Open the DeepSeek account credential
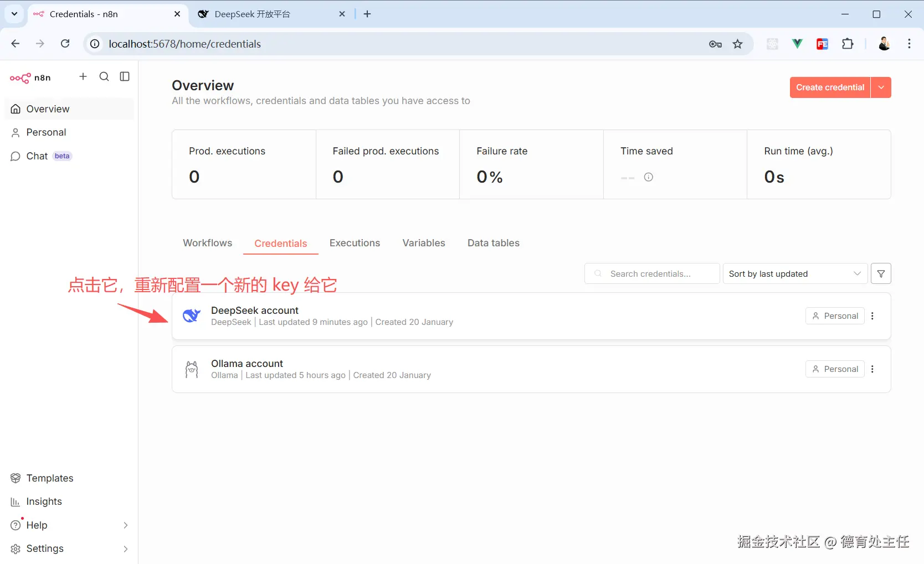Viewport: 924px width, 564px height. coord(531,316)
